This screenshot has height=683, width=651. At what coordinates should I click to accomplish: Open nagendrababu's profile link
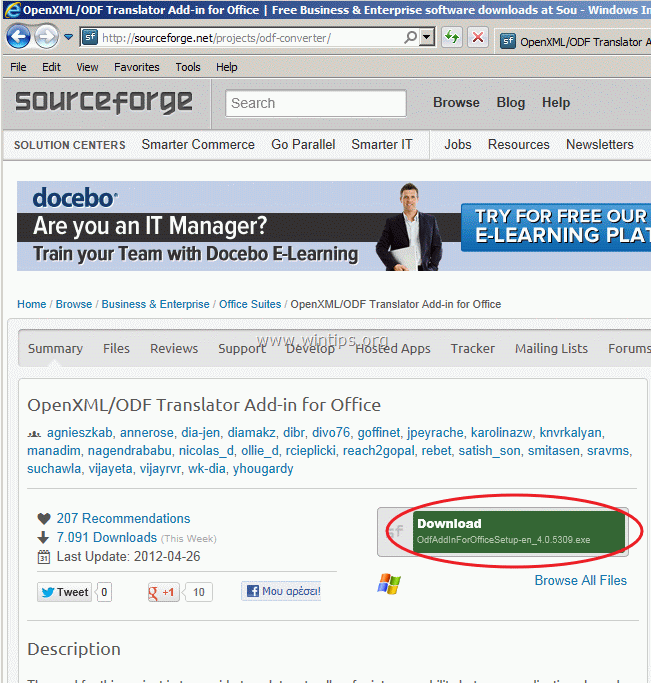pos(129,450)
